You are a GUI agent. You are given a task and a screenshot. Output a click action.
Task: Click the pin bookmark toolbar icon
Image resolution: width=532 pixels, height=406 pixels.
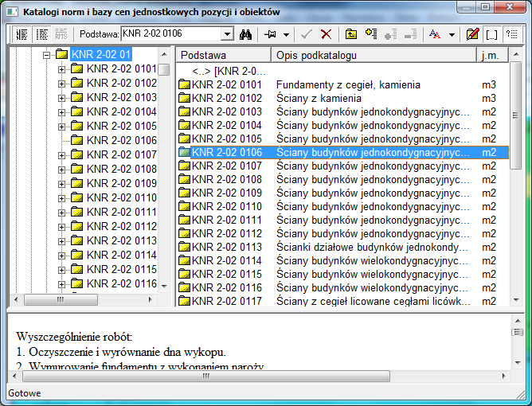(x=270, y=34)
